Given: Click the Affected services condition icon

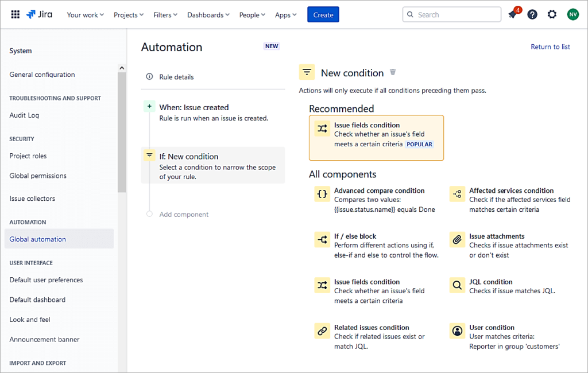Looking at the screenshot, I should (457, 194).
